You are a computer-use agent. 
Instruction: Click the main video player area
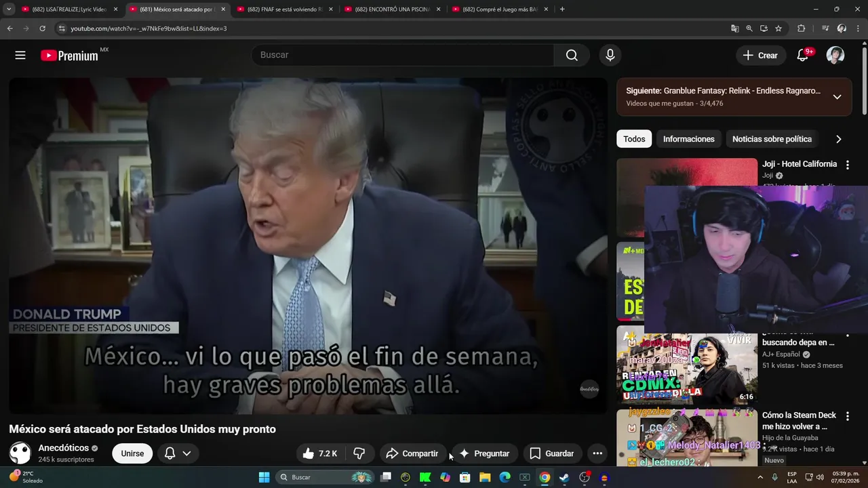(308, 245)
